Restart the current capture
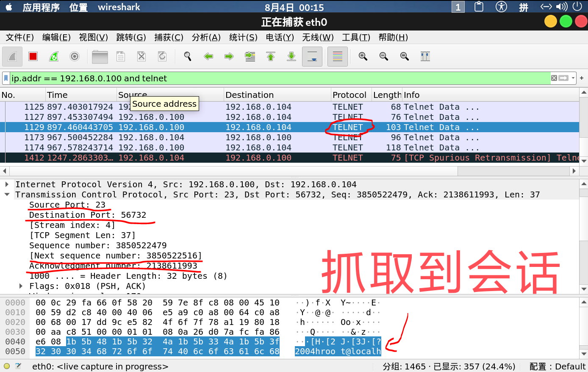The width and height of the screenshot is (588, 372). (54, 56)
